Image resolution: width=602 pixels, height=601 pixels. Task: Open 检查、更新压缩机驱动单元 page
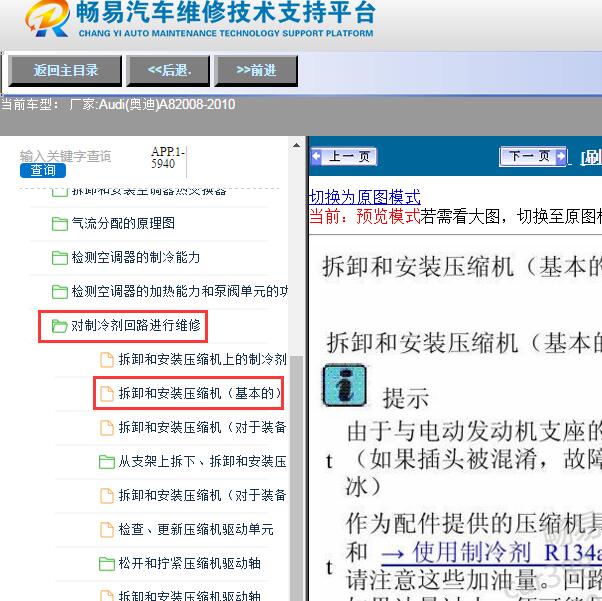click(196, 530)
